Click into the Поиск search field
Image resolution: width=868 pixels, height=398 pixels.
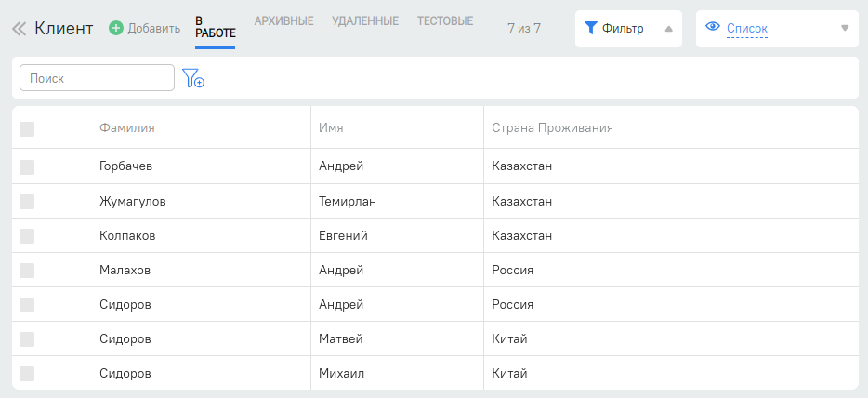(x=97, y=78)
